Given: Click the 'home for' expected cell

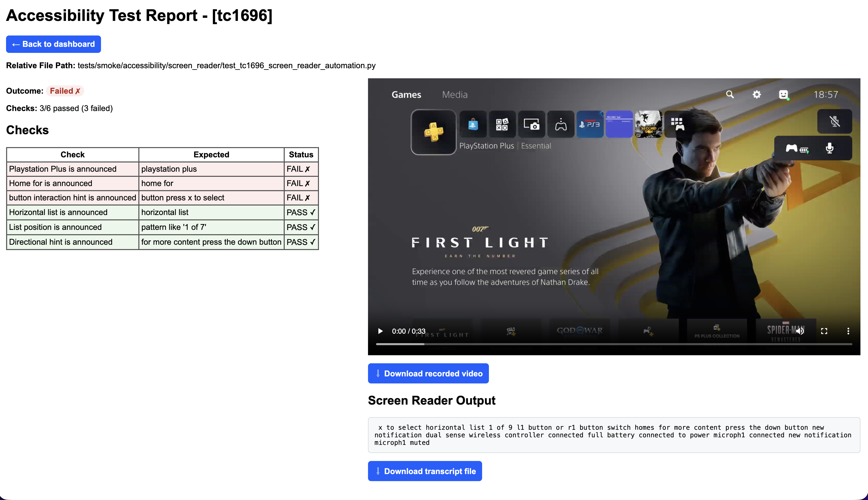Looking at the screenshot, I should 211,183.
